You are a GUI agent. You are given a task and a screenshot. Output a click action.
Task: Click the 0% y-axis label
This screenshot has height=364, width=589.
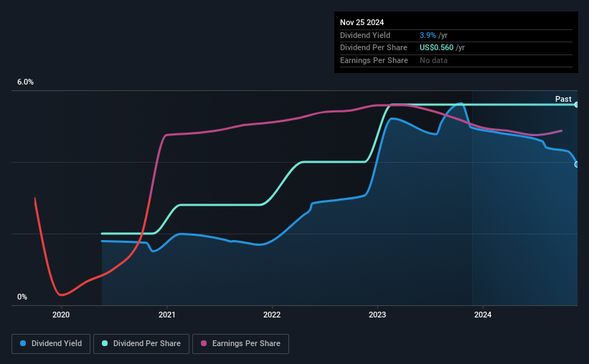point(22,297)
